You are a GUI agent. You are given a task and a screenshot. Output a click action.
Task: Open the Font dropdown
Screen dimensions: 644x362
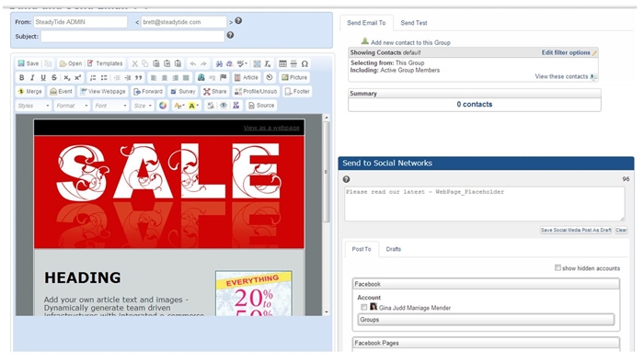[x=110, y=106]
